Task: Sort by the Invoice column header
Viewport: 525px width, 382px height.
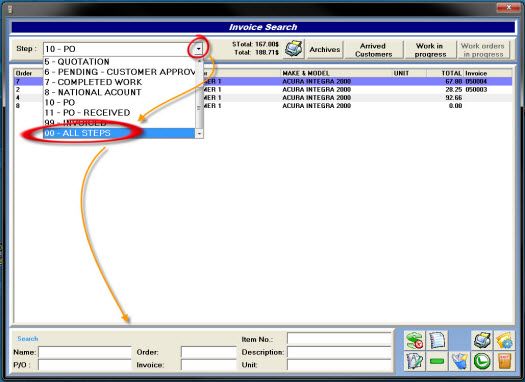Action: coord(488,73)
